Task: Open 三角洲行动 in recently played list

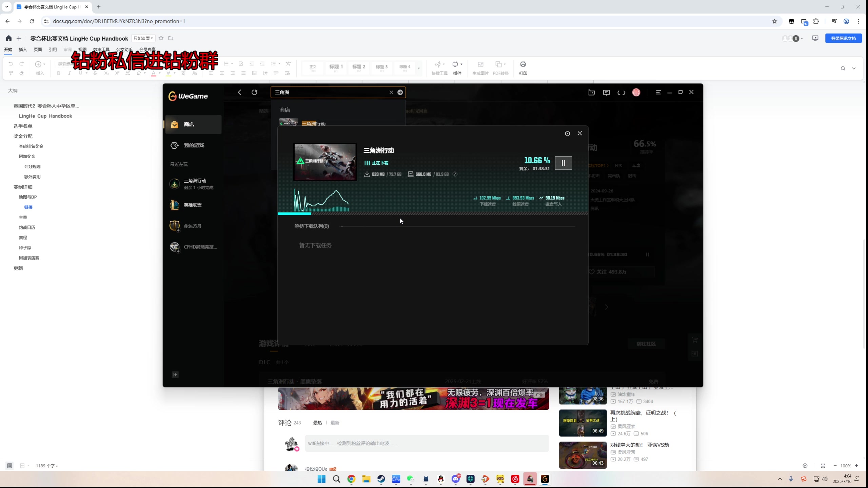Action: tap(193, 184)
